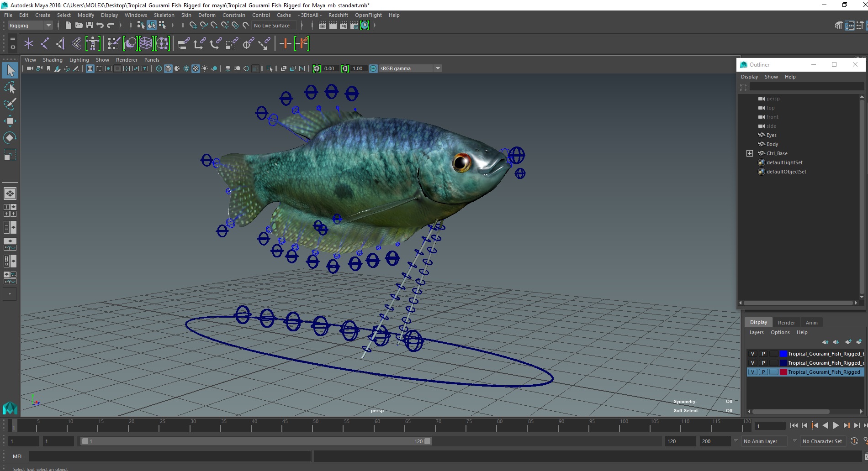Switch to the Render layer tab
This screenshot has width=868, height=471.
click(x=786, y=323)
